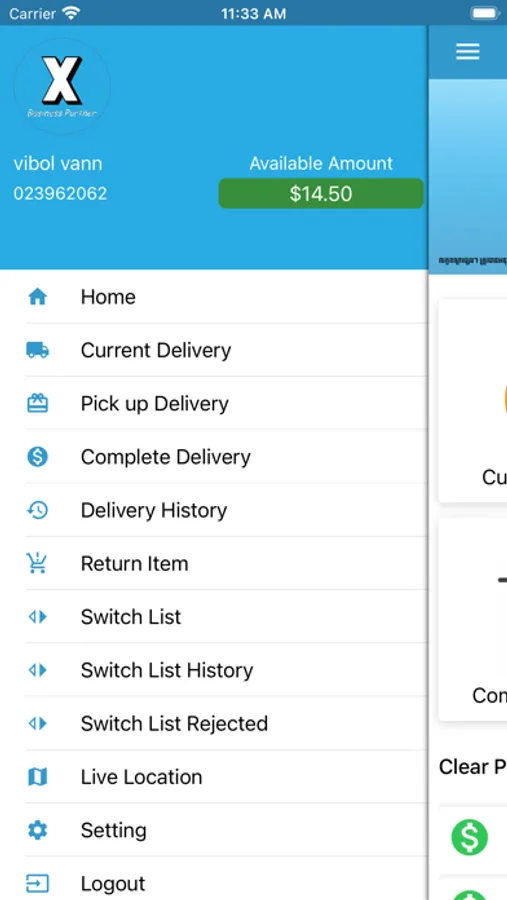Open Switch List Rejected label
Screen dimensions: 507x900
(175, 724)
